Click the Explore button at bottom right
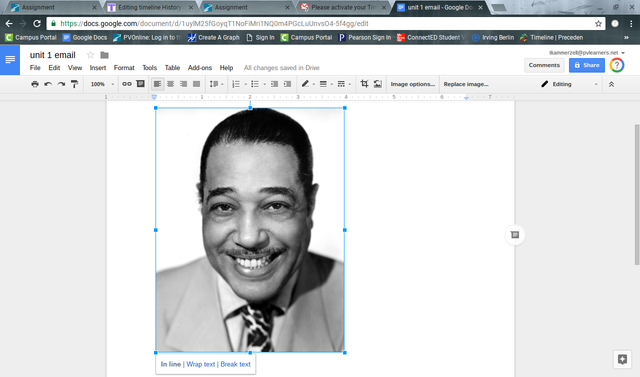Viewport: 640px width, 377px height. tap(622, 359)
